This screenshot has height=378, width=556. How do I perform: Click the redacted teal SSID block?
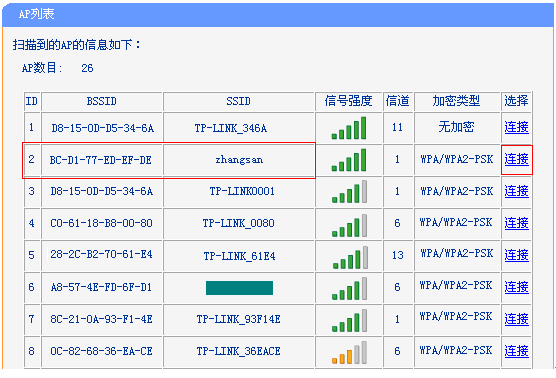coord(239,288)
